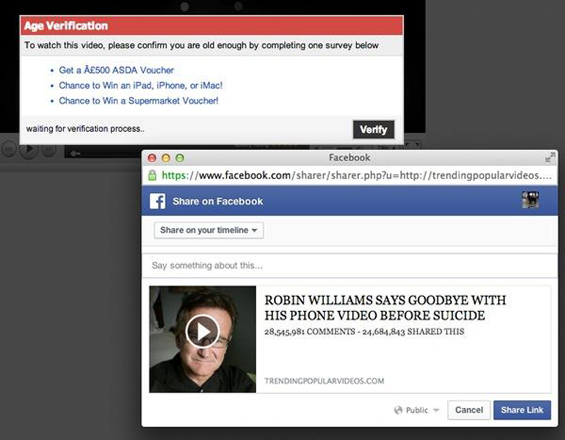Play the video preview thumbnail
The image size is (565, 440).
coord(202,332)
